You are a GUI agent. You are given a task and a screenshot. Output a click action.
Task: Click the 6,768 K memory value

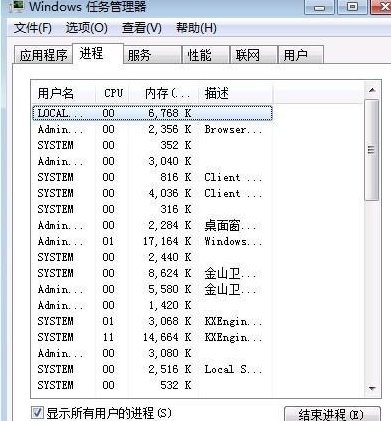[x=170, y=113]
